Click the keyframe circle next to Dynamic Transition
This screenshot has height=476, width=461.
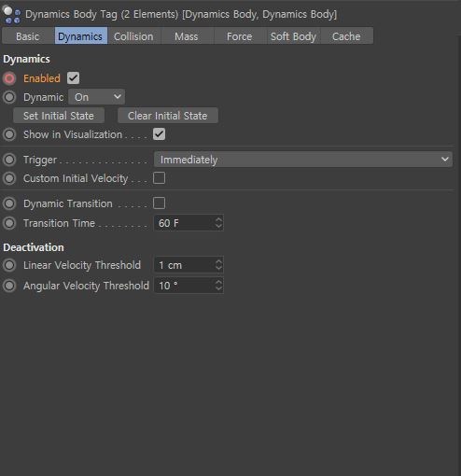click(x=9, y=203)
